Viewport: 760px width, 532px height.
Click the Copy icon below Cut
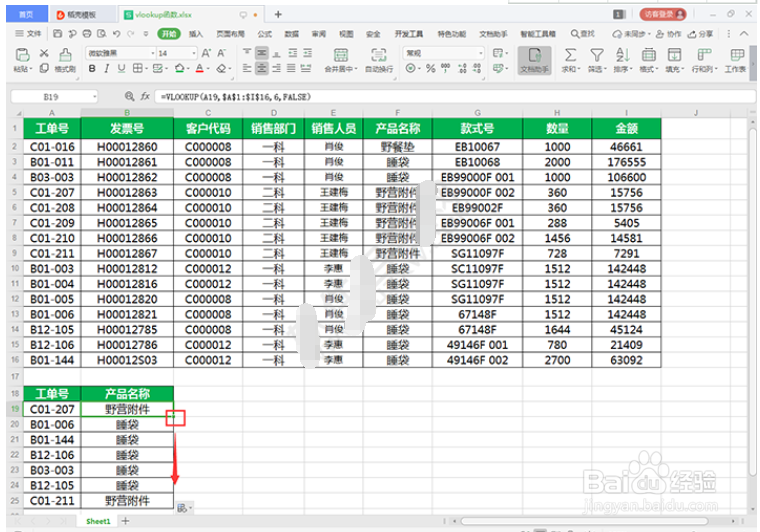point(44,68)
